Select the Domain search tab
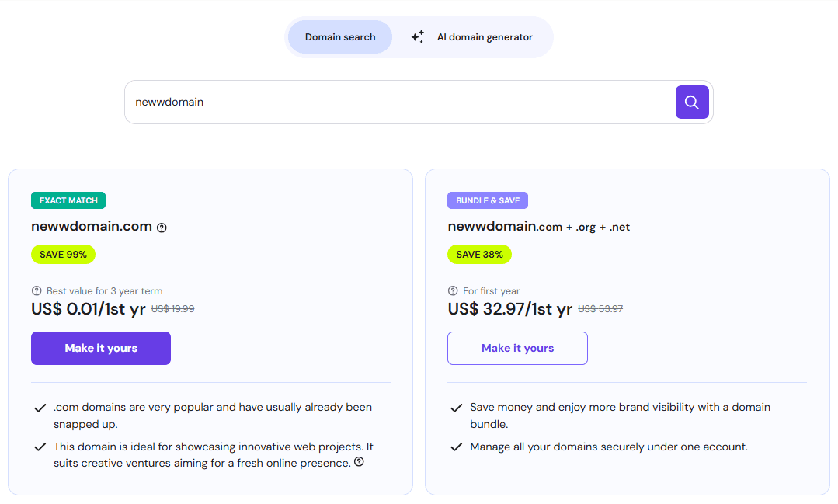This screenshot has height=504, width=838. pos(339,36)
